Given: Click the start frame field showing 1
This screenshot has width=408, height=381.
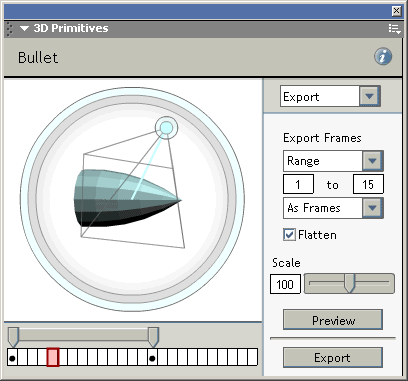Looking at the screenshot, I should [x=298, y=184].
